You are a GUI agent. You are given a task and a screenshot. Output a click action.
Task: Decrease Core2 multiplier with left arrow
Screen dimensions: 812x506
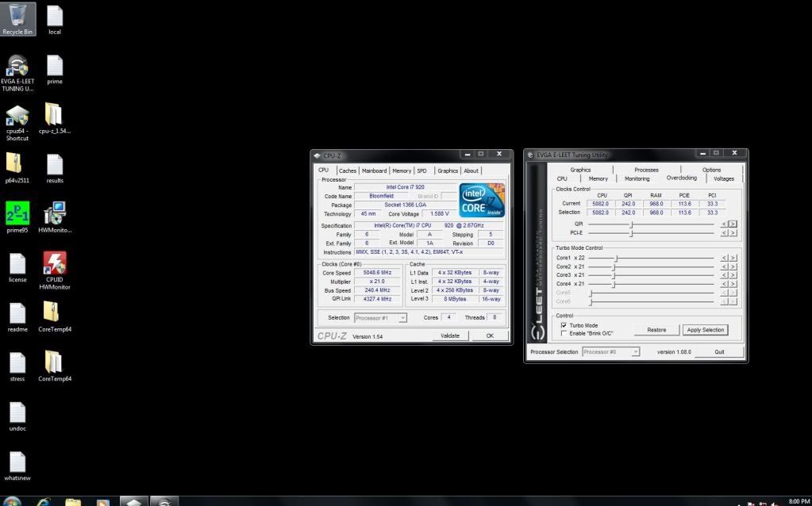click(x=725, y=266)
